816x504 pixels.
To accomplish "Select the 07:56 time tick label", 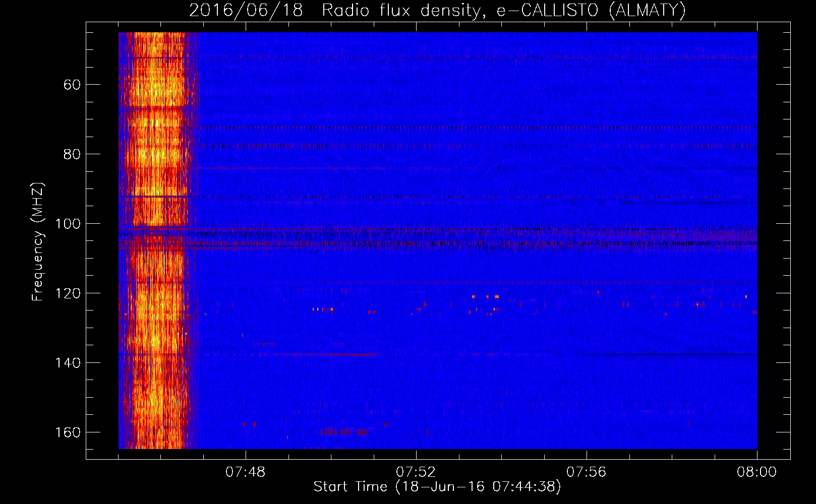I will coord(586,472).
